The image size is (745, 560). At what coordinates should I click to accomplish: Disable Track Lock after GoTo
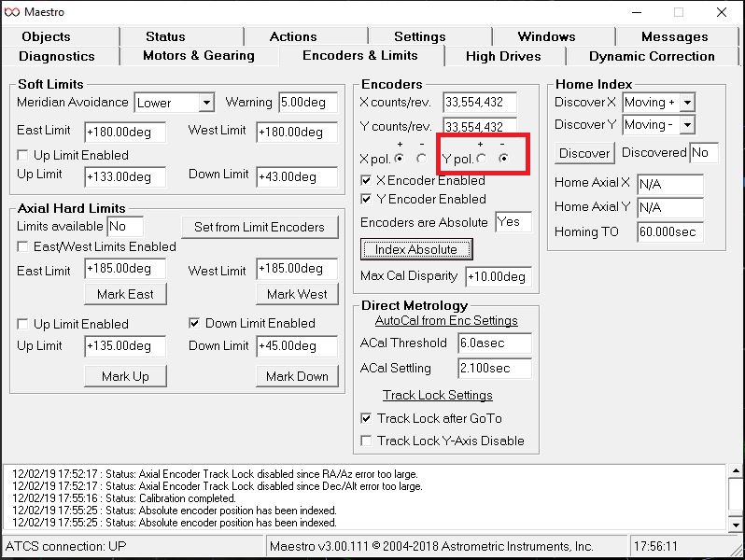367,418
